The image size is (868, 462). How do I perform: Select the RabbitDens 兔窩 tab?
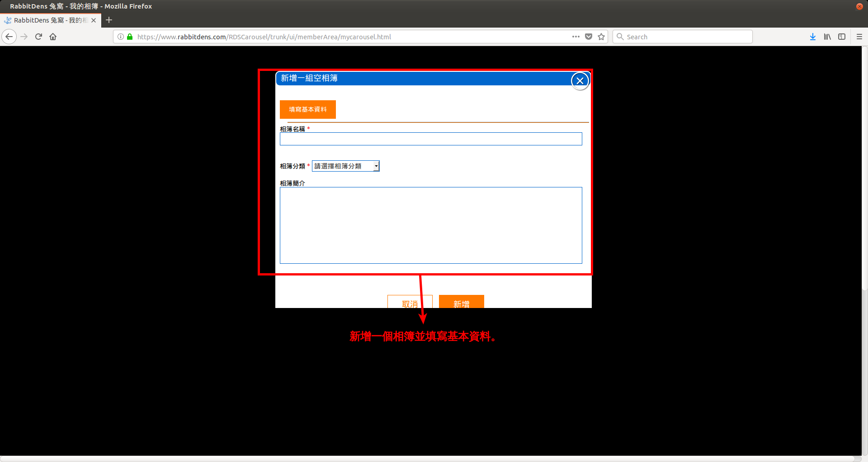pos(51,20)
